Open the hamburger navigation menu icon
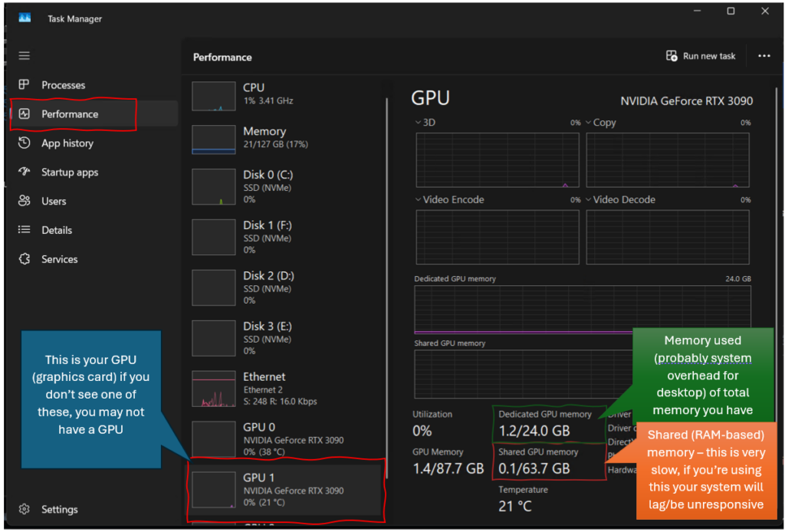 point(24,55)
